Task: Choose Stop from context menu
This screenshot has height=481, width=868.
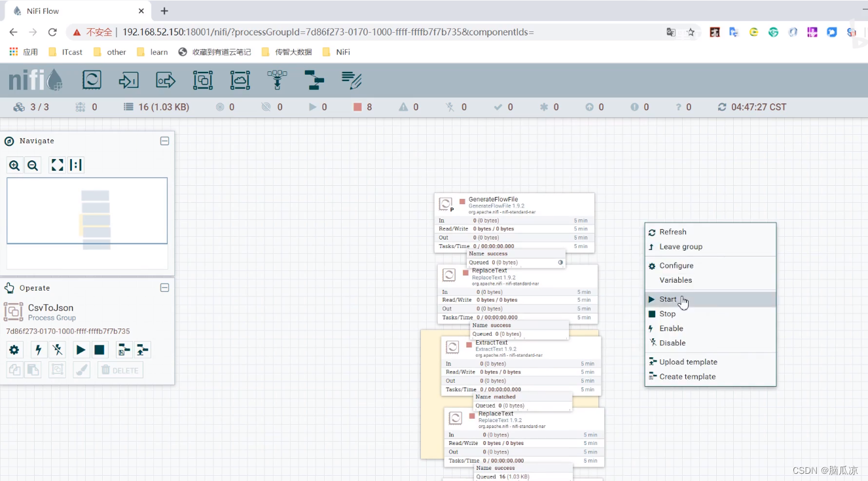Action: (x=710, y=314)
